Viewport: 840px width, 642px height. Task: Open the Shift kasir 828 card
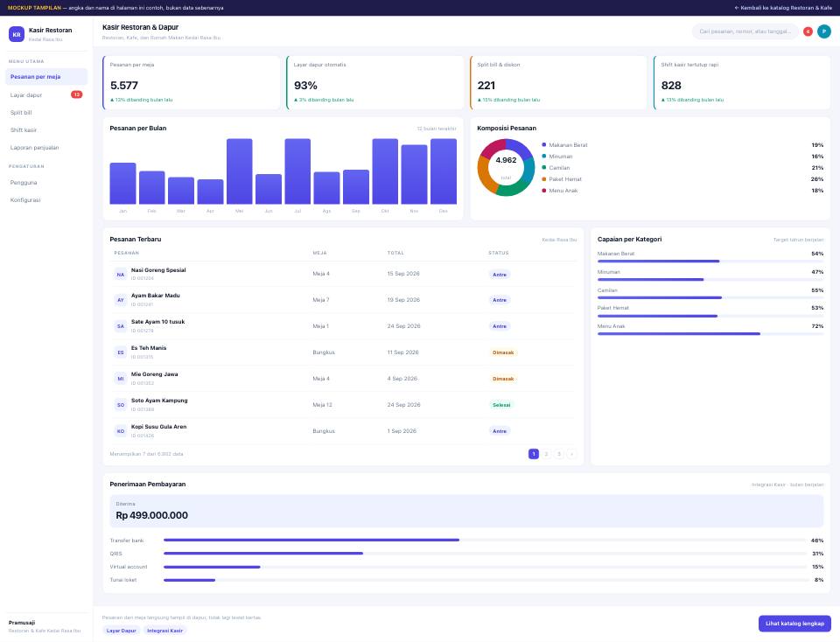tap(742, 82)
